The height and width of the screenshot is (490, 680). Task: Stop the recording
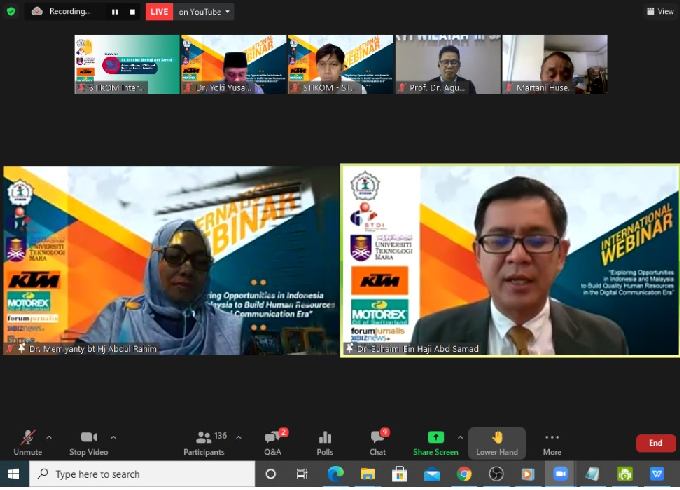point(130,12)
